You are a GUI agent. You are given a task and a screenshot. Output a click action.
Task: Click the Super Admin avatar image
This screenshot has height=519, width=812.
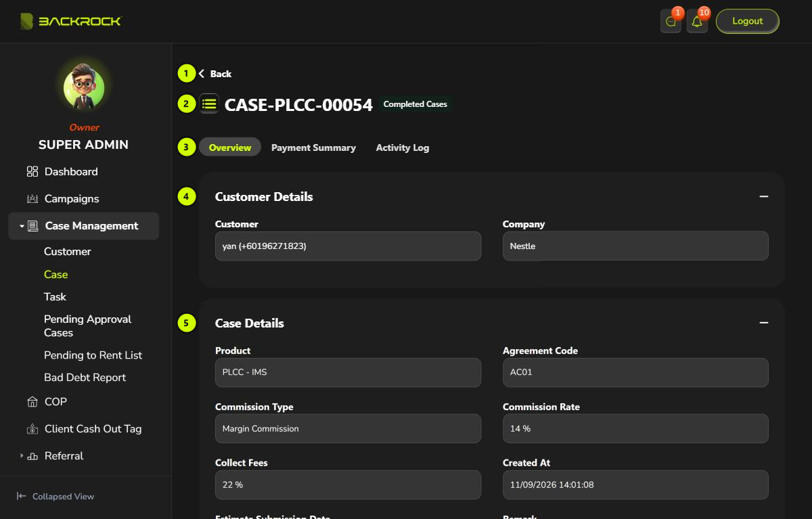84,88
